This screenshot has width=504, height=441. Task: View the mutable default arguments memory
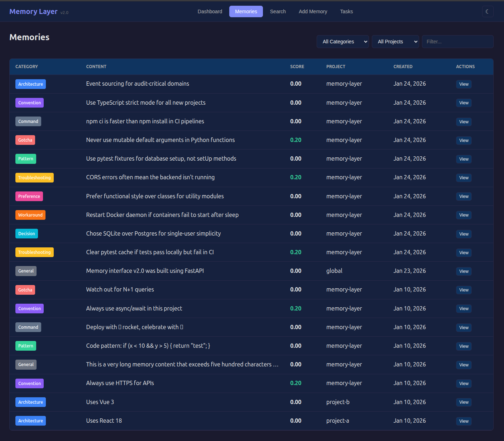click(464, 141)
